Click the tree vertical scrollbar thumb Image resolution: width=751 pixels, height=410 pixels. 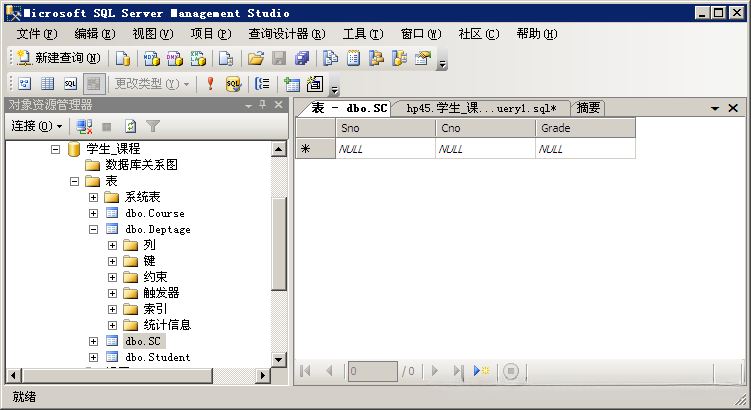point(279,243)
